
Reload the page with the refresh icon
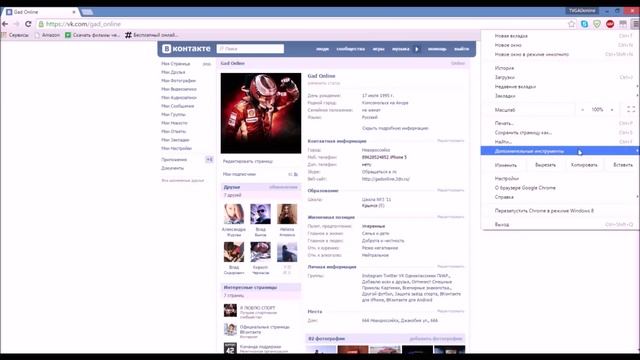pos(28,24)
